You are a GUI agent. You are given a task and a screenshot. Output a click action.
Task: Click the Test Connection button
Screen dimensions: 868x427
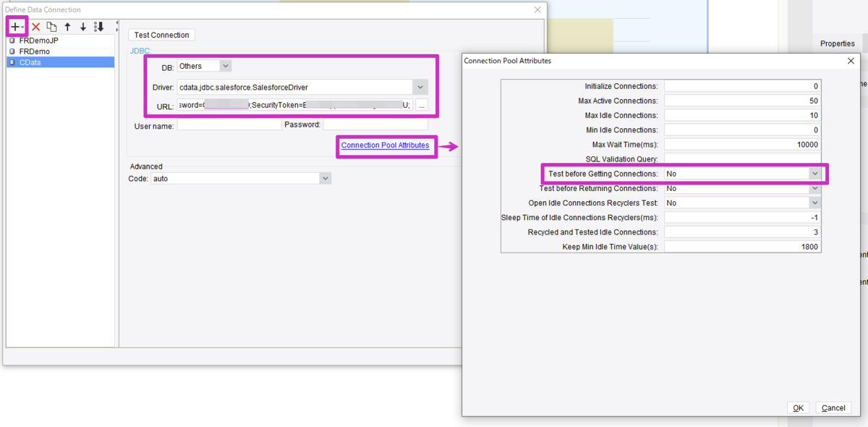tap(161, 35)
